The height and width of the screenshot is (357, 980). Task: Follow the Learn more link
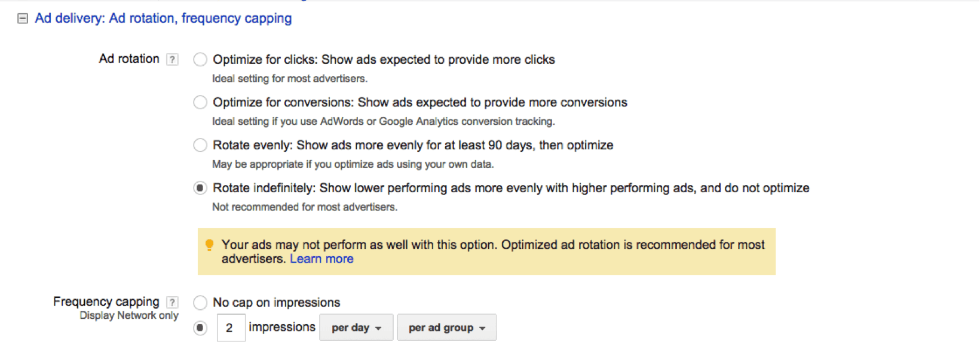pos(321,259)
